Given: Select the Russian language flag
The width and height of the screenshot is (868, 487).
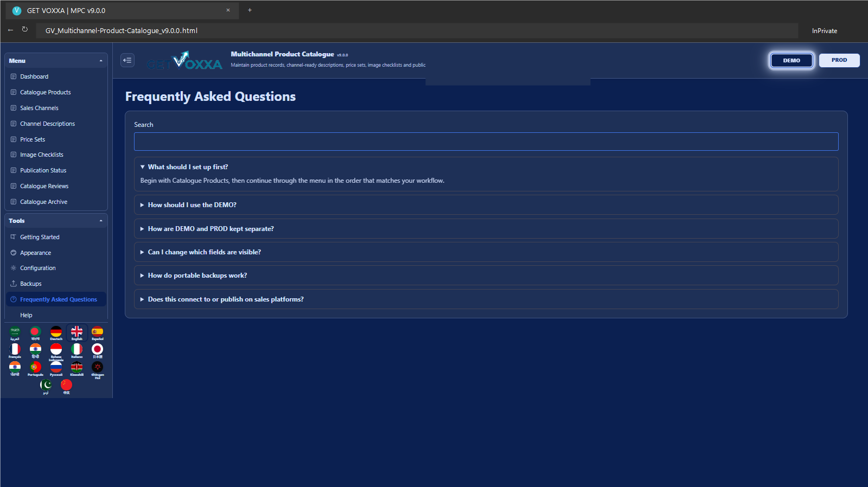Looking at the screenshot, I should [x=56, y=369].
